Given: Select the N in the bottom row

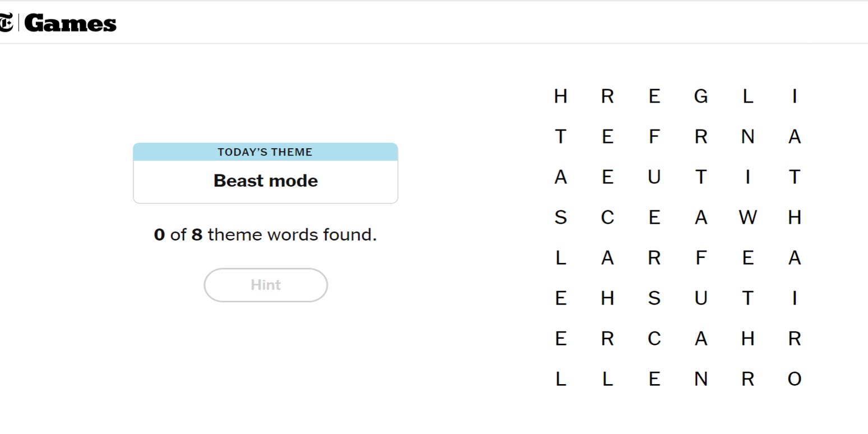Looking at the screenshot, I should (x=700, y=379).
